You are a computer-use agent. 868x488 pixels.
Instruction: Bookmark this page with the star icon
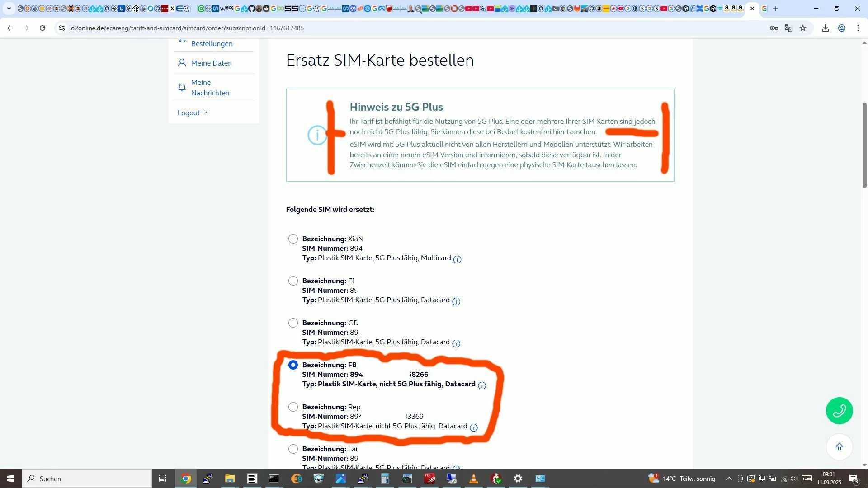pos(803,28)
